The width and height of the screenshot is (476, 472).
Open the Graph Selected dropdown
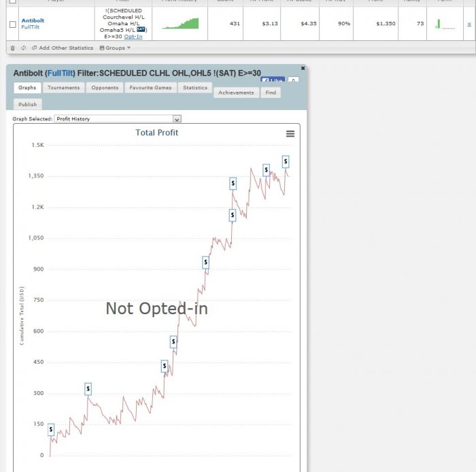pyautogui.click(x=118, y=119)
